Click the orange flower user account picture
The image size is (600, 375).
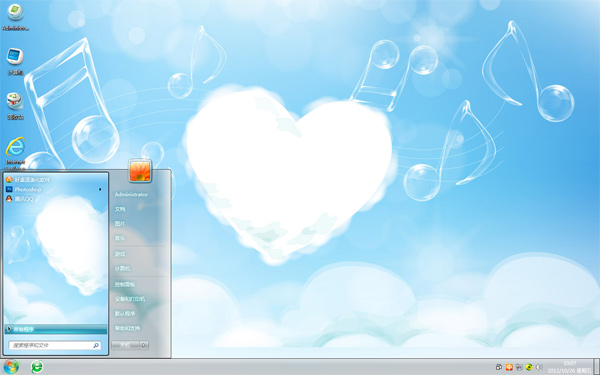point(140,171)
